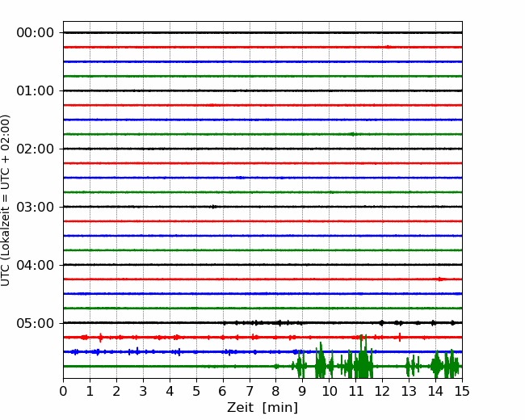The width and height of the screenshot is (525, 420).
Task: Click the x-axis tick label 14
Action: (435, 391)
